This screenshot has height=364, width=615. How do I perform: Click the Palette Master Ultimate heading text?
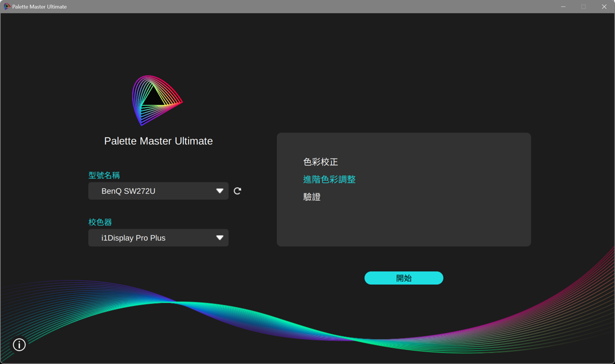pyautogui.click(x=158, y=141)
